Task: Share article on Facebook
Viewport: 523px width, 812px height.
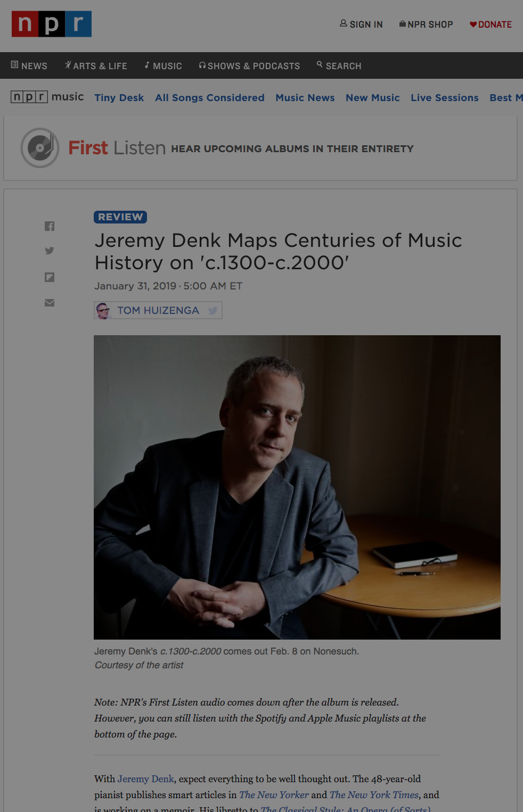Action: pos(50,226)
